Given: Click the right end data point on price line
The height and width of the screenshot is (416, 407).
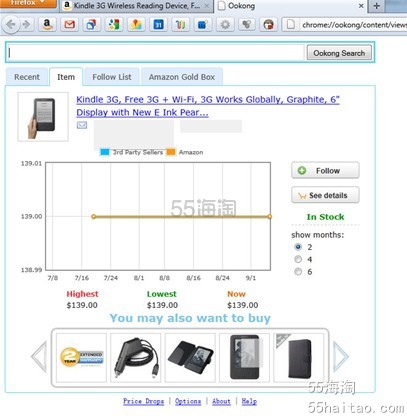Looking at the screenshot, I should pos(270,217).
